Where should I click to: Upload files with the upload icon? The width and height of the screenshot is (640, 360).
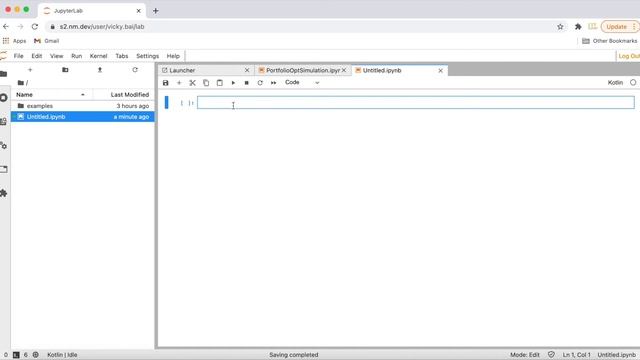(100, 70)
